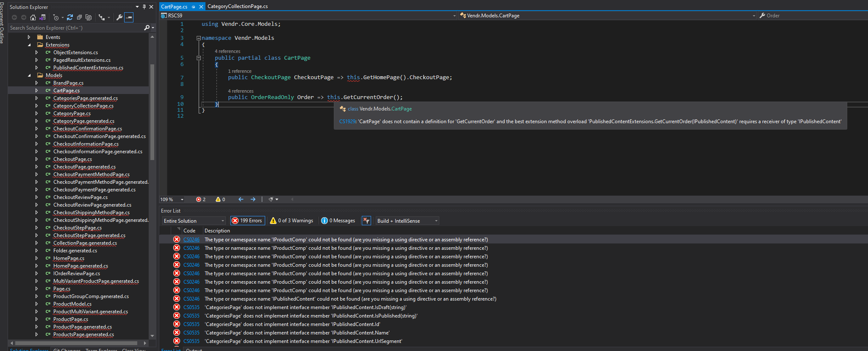Open the Entire Solution scope dropdown
Image resolution: width=868 pixels, height=351 pixels.
coord(194,221)
